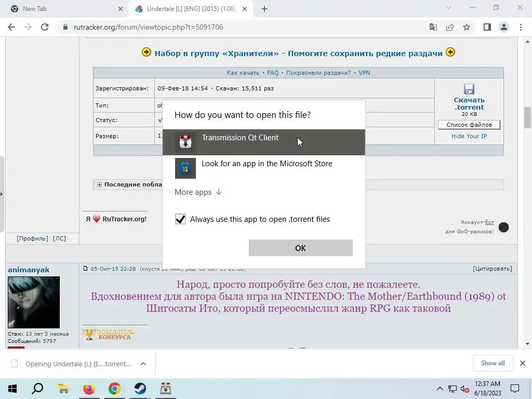Image resolution: width=532 pixels, height=399 pixels.
Task: Launch Firefox from taskbar
Action: pyautogui.click(x=89, y=389)
